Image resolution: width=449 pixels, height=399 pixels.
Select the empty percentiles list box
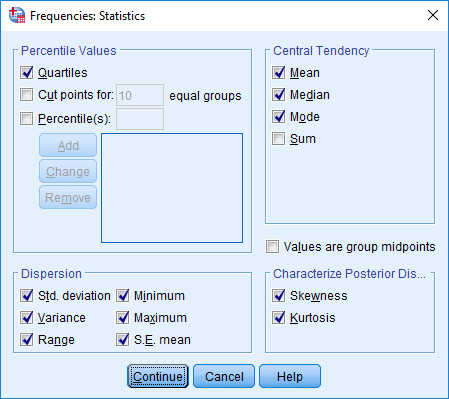[172, 188]
